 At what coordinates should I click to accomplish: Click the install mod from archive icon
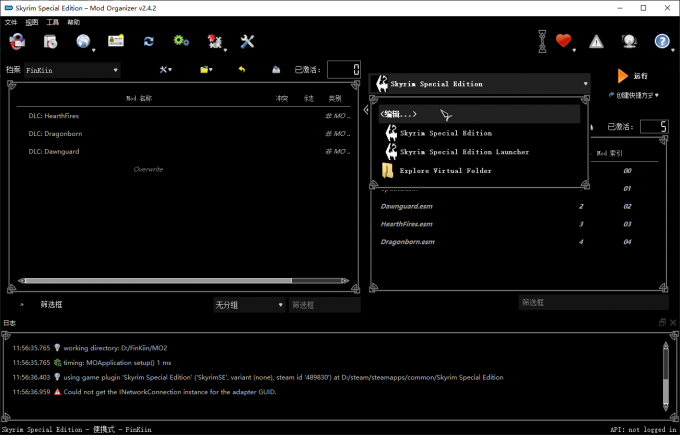[50, 42]
